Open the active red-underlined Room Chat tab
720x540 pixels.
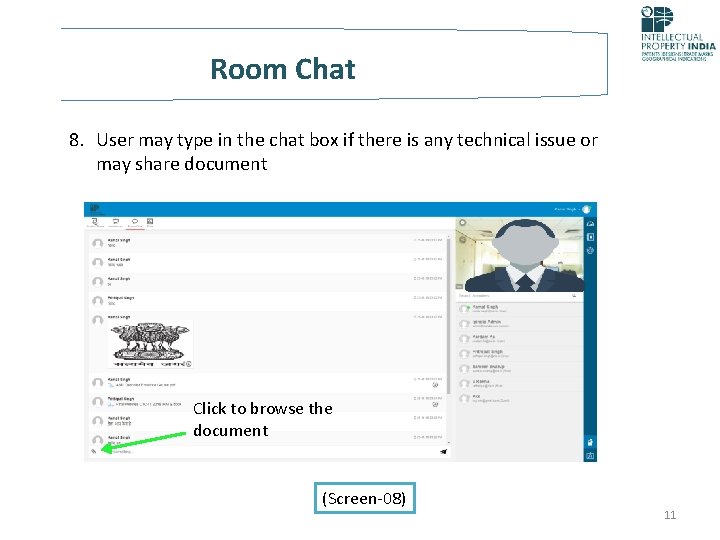click(135, 223)
